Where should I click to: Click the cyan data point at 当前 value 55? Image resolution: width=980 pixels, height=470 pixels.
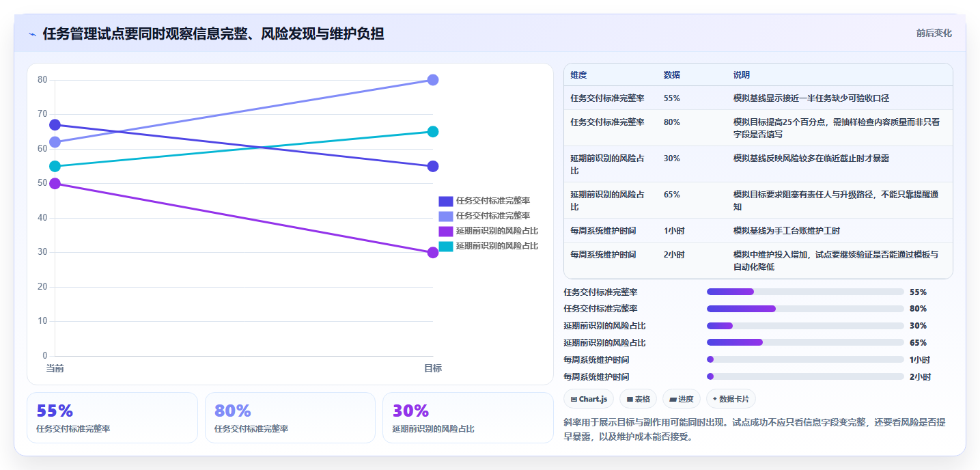(55, 167)
